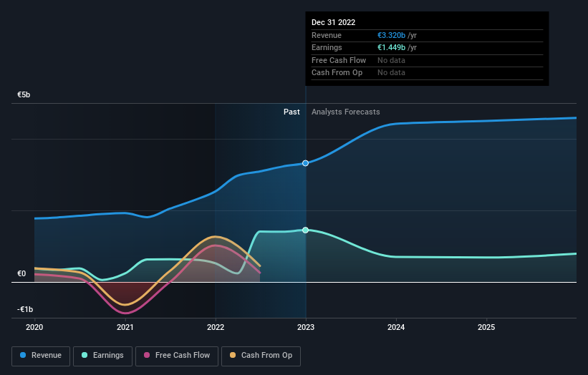The height and width of the screenshot is (375, 588).
Task: Click the Analysts Forecasts label
Action: (x=346, y=112)
